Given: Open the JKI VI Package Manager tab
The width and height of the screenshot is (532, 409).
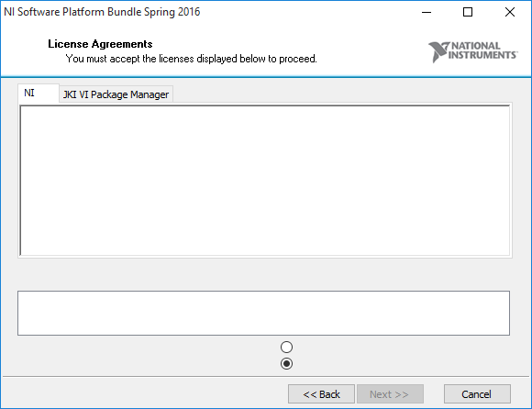Looking at the screenshot, I should 116,94.
